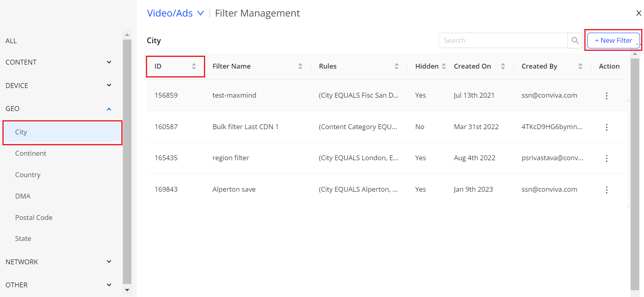Sort table by Filter Name arrows
This screenshot has width=644, height=297.
pyautogui.click(x=300, y=67)
